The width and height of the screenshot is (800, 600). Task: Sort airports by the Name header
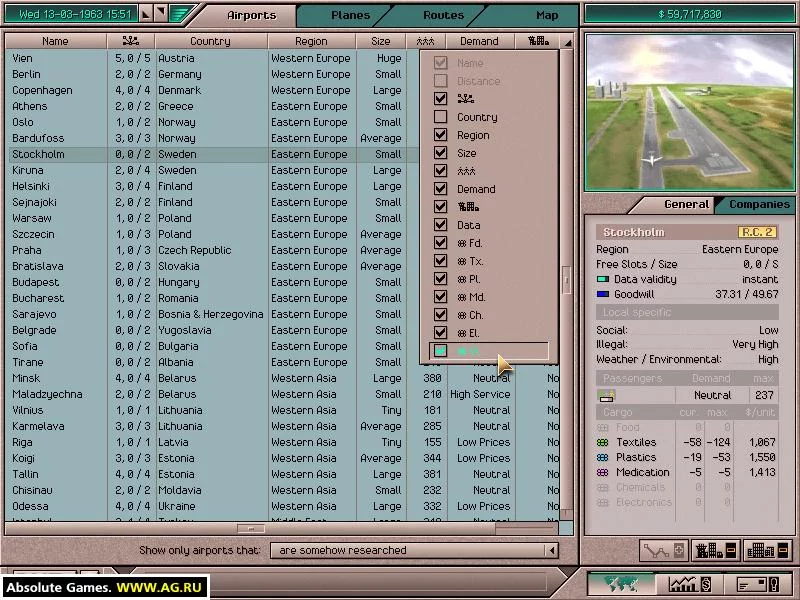point(56,41)
